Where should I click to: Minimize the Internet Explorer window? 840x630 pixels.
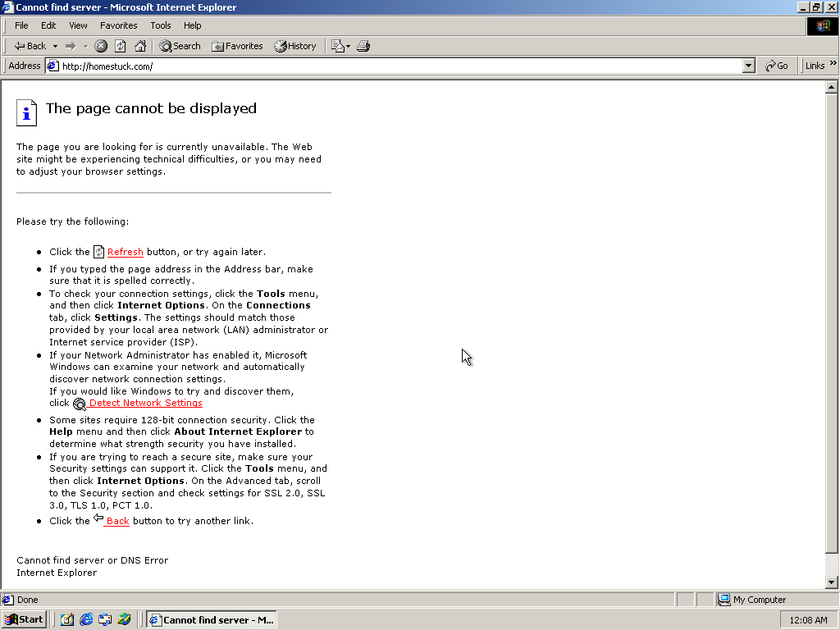[802, 7]
